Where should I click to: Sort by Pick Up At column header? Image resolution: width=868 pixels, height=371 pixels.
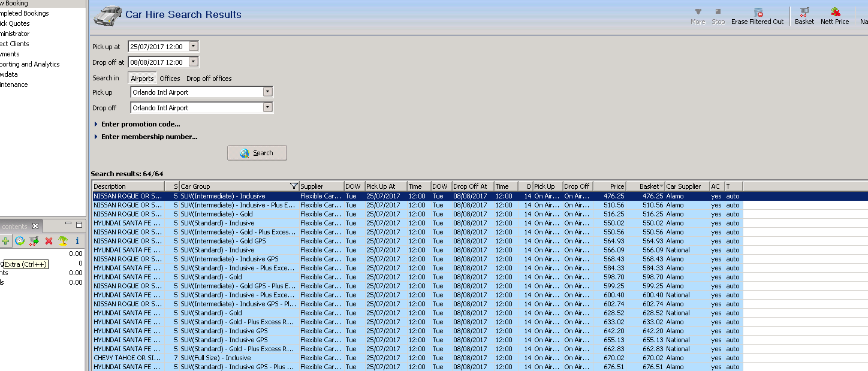pos(386,186)
